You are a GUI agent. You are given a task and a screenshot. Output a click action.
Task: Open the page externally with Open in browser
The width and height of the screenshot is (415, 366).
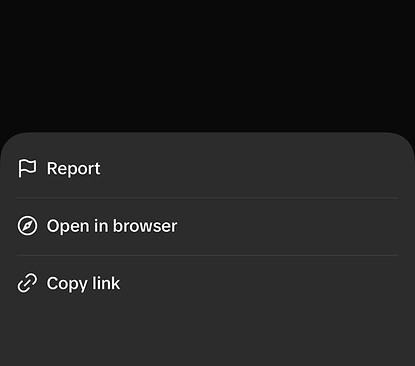[207, 226]
